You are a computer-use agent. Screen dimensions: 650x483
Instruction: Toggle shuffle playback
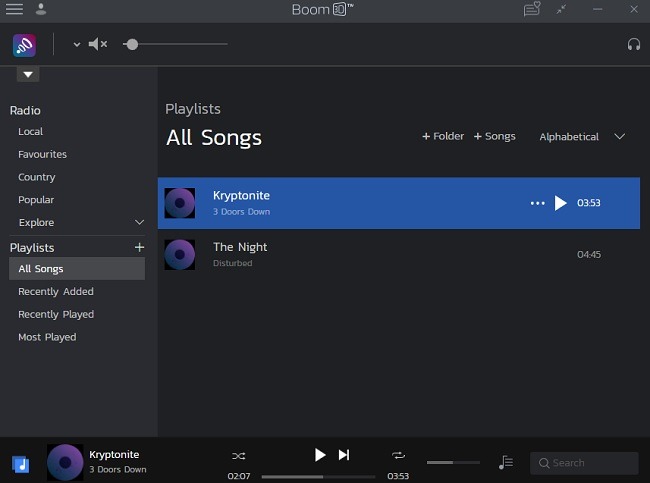point(238,455)
